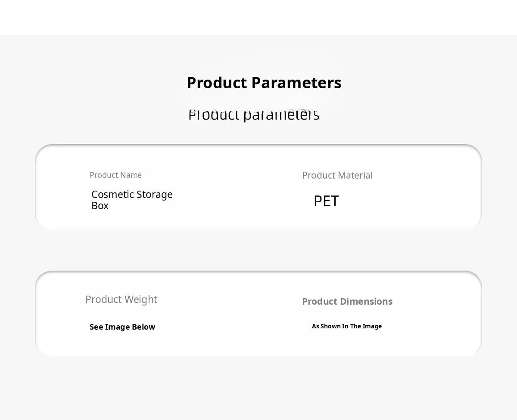Image resolution: width=517 pixels, height=420 pixels.
Task: Select the "Product Weight" label
Action: pos(121,300)
